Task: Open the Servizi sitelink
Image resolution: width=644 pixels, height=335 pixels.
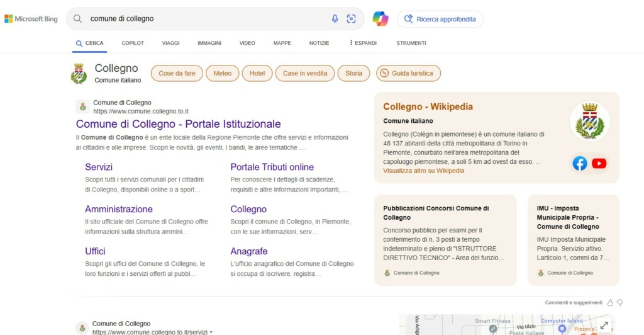Action: 99,167
